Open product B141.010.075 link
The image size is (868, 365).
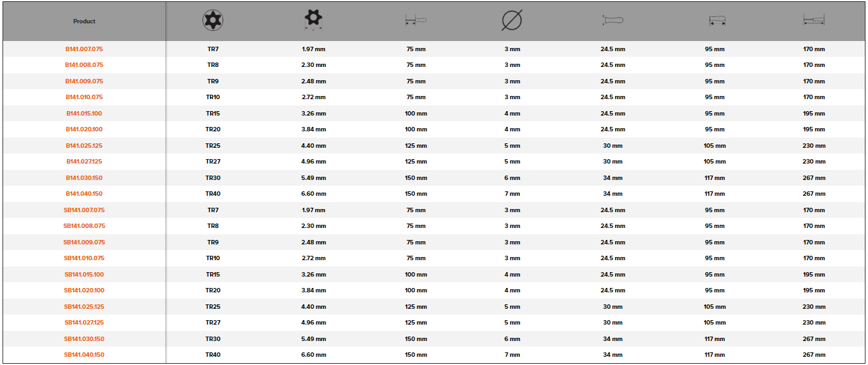pos(84,97)
